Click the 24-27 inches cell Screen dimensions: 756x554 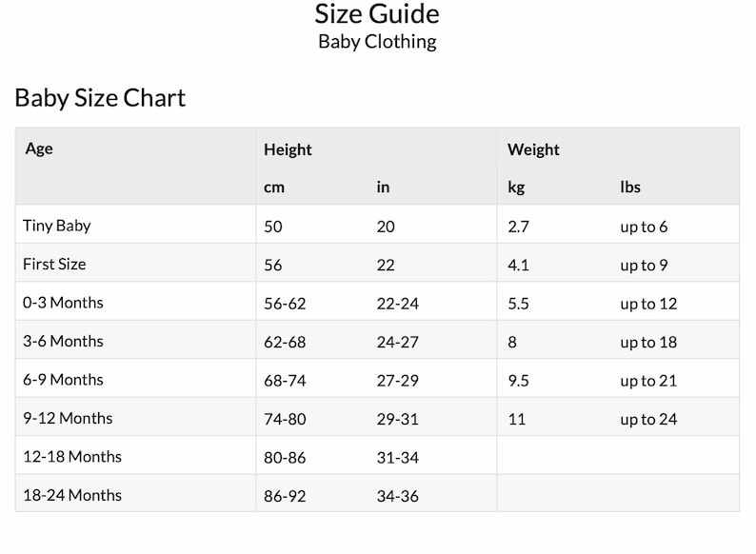click(398, 343)
